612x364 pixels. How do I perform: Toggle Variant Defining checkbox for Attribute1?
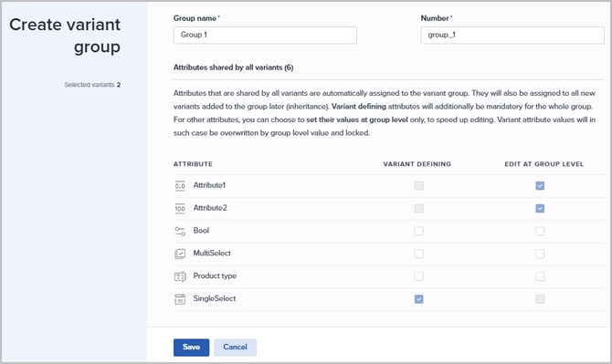pos(418,186)
